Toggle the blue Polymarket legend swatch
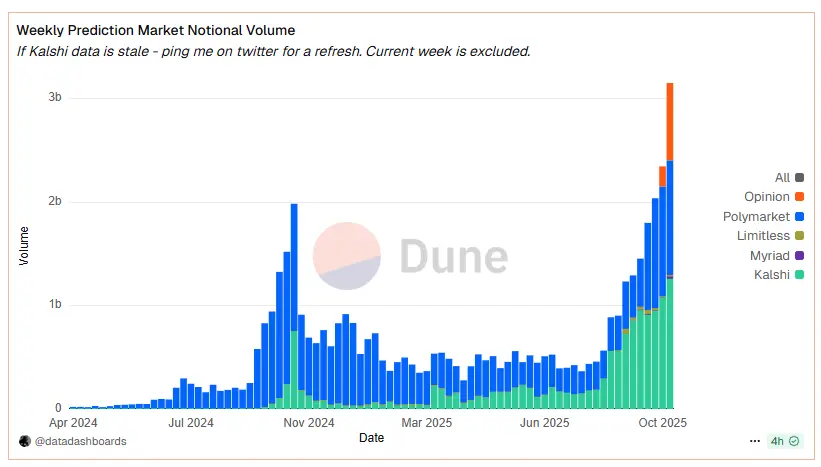 tap(799, 217)
